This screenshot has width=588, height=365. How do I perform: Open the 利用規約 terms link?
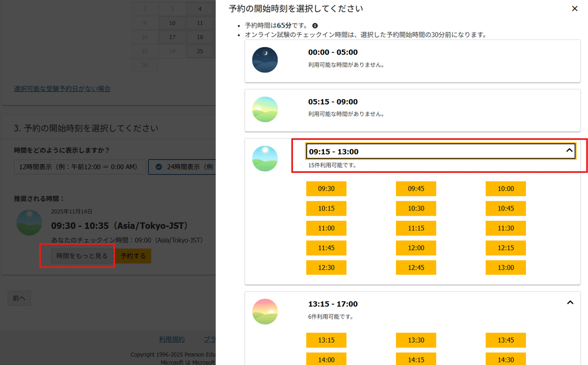(171, 339)
